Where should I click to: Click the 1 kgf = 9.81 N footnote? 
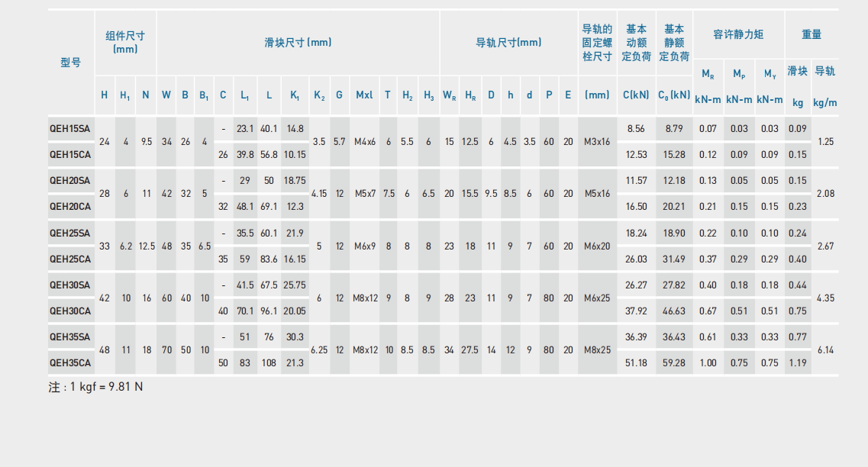click(x=96, y=387)
